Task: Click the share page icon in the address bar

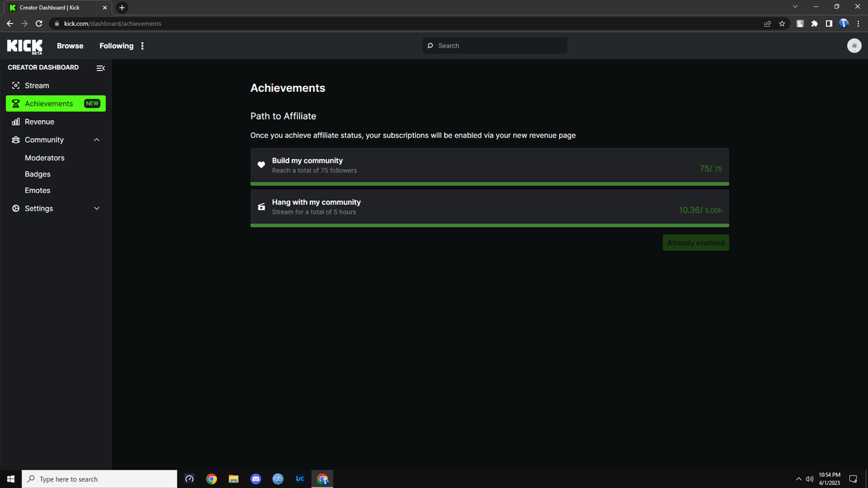Action: [767, 23]
